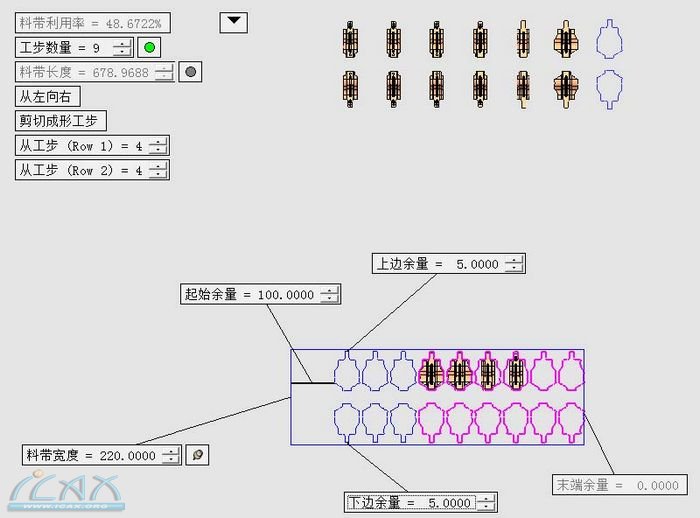Screen dimensions: 700x518
Task: Click the 剪切成形工步 button
Action: click(x=61, y=121)
